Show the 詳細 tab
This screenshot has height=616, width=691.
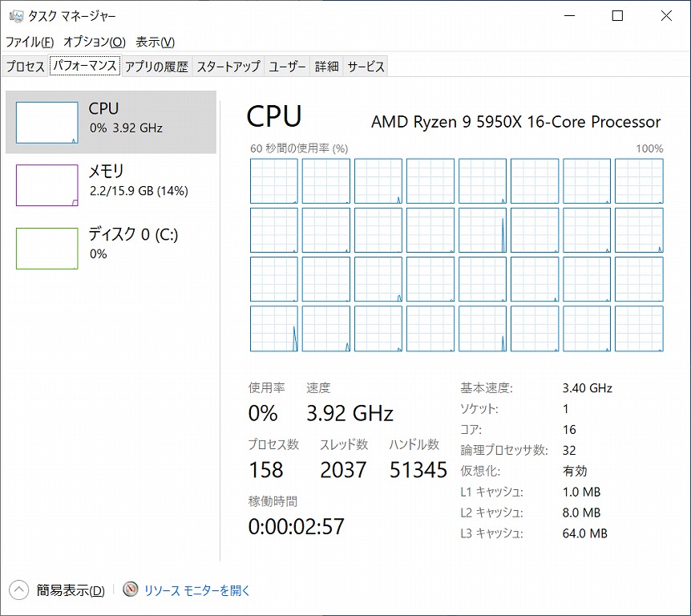326,67
